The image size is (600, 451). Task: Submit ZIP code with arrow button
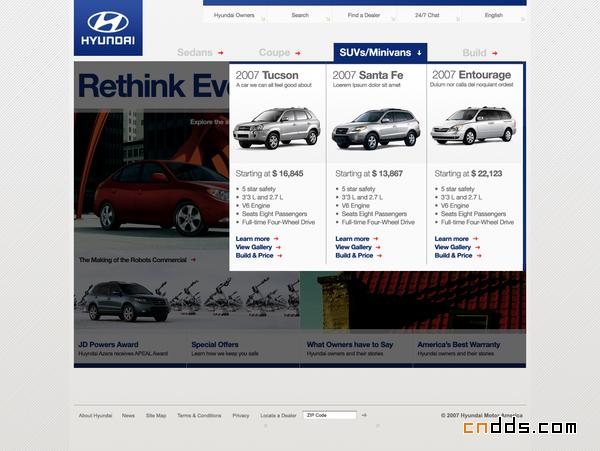click(x=364, y=415)
